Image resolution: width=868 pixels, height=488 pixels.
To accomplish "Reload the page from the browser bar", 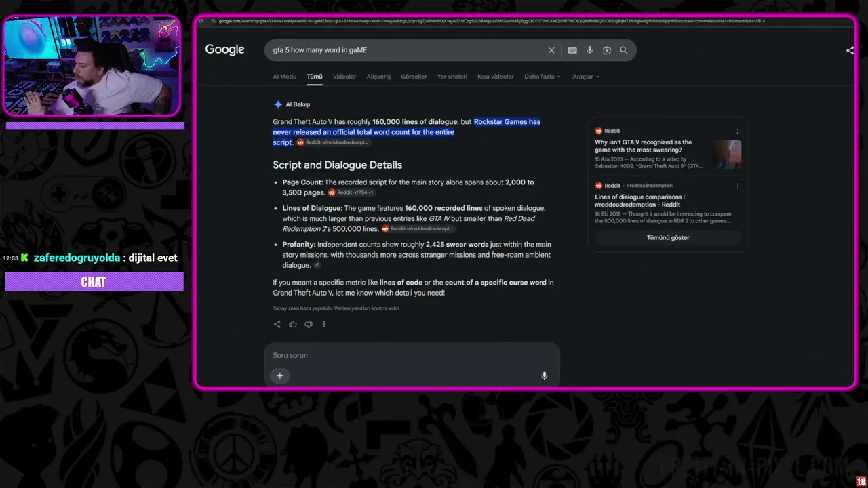I will pyautogui.click(x=201, y=21).
